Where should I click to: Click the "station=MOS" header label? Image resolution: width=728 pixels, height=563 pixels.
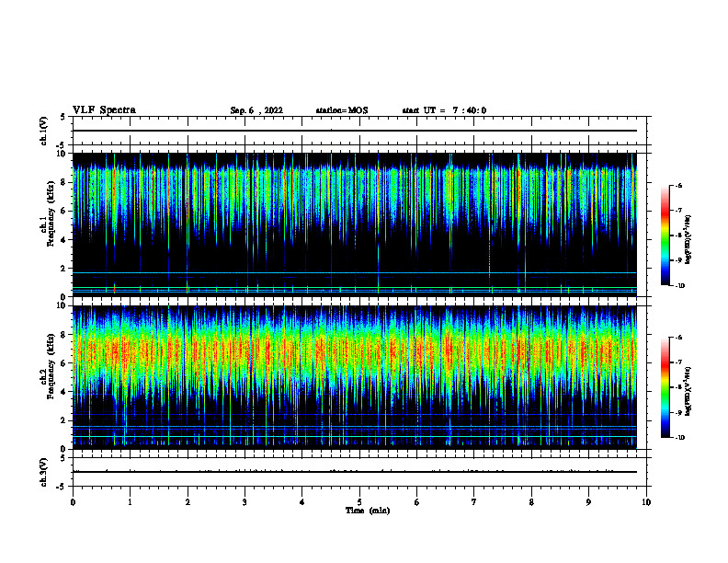[342, 110]
